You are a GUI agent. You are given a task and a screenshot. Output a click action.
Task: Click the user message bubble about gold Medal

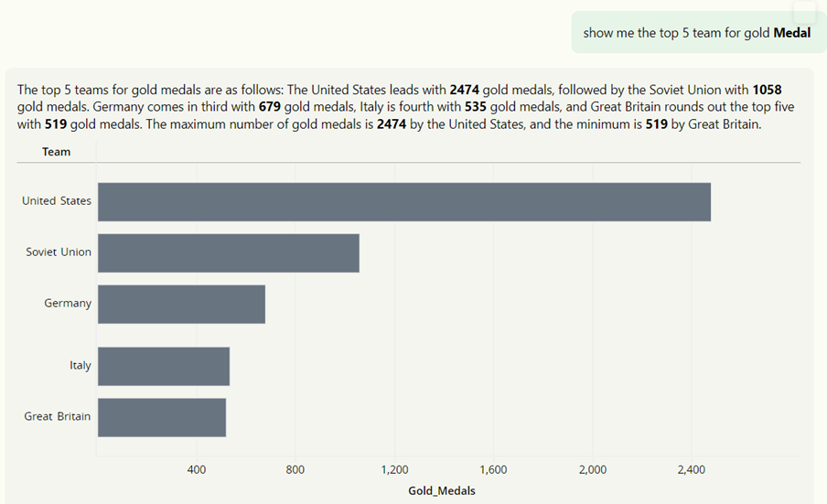[696, 33]
